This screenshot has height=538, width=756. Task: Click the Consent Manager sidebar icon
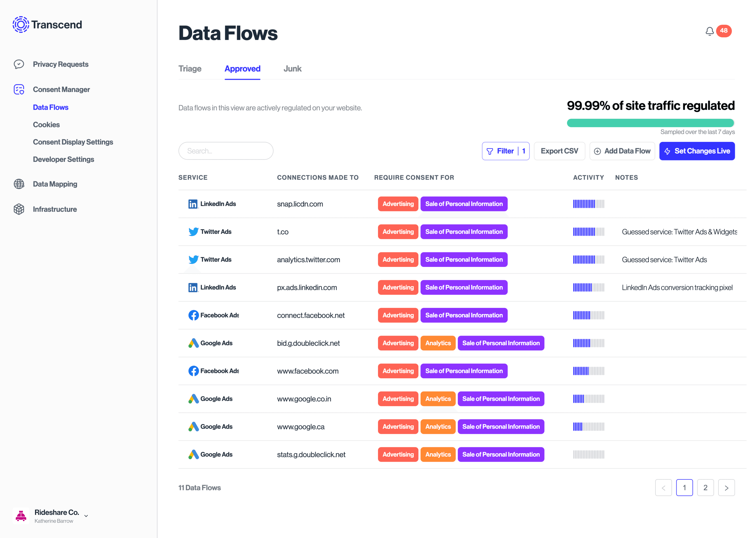click(x=19, y=89)
